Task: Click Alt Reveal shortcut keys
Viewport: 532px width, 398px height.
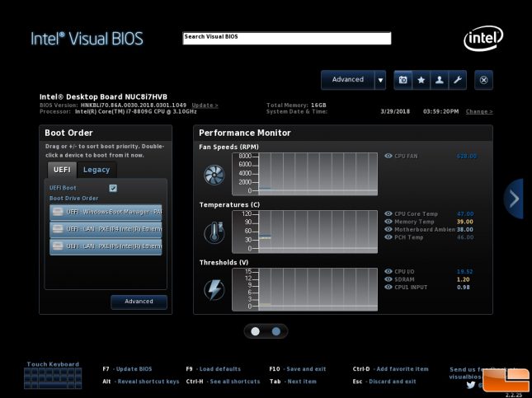Action: (x=141, y=382)
